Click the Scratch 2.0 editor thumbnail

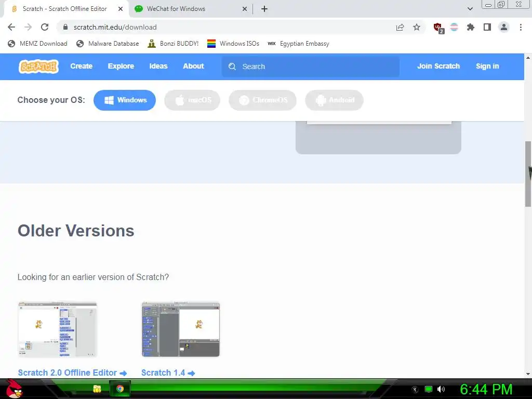pyautogui.click(x=57, y=329)
